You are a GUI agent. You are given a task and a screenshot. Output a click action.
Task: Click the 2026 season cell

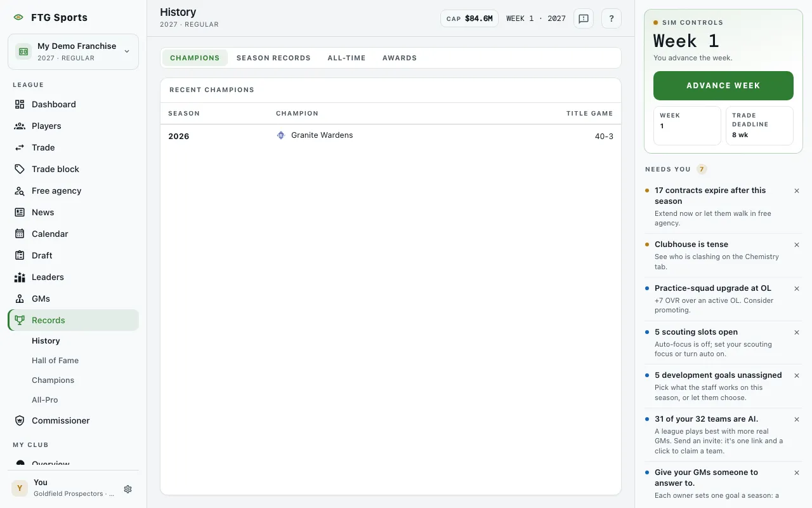point(179,137)
